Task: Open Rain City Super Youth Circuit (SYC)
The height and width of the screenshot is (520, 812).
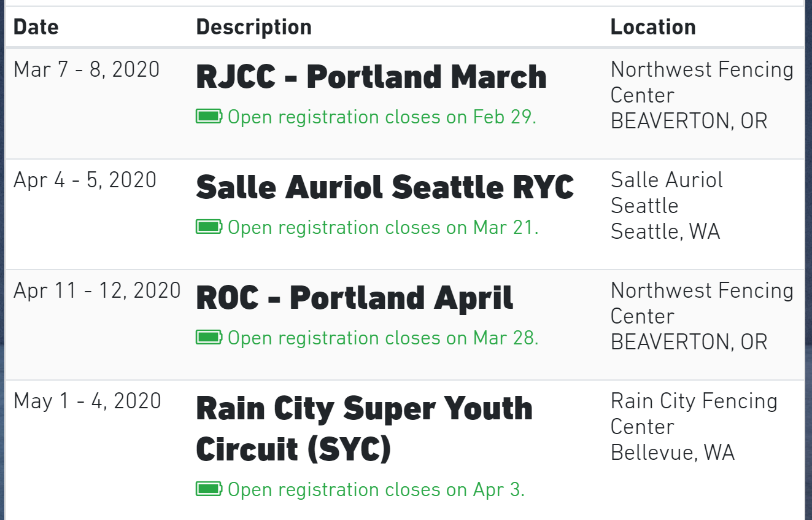Action: pyautogui.click(x=364, y=429)
